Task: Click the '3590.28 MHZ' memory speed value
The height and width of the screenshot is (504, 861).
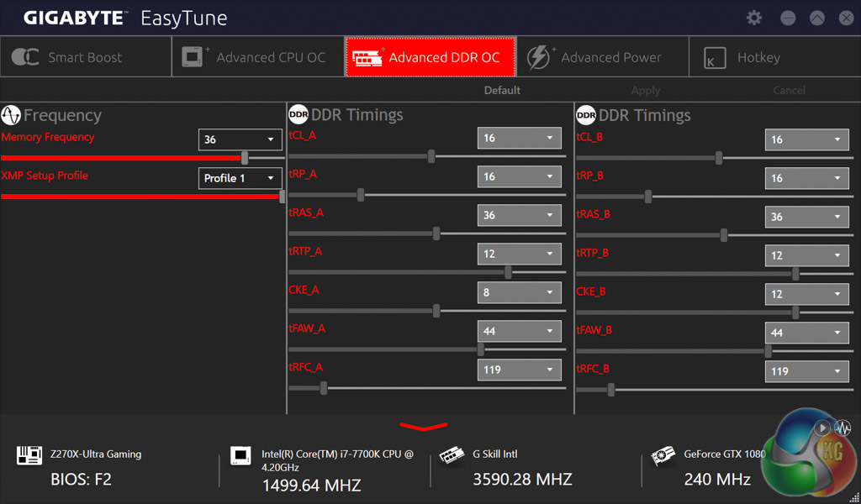Action: pos(522,480)
